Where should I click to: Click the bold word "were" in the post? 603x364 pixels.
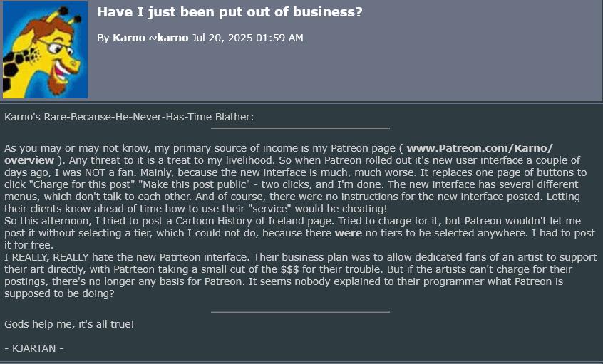click(349, 233)
